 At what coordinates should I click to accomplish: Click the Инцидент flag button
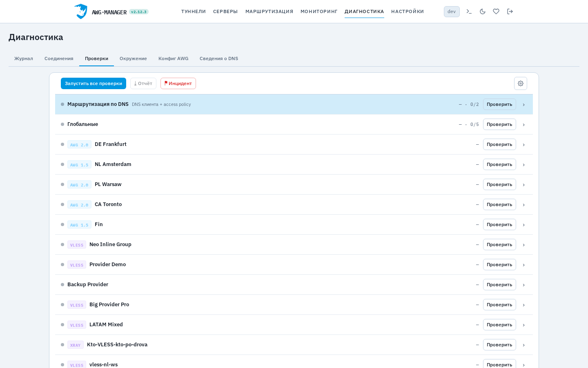point(178,83)
